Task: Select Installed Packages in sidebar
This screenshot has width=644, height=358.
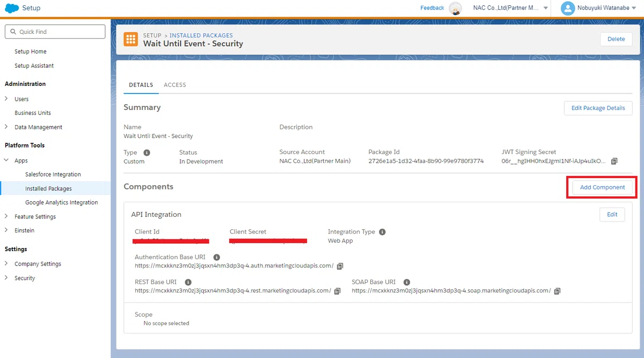Action: point(48,188)
